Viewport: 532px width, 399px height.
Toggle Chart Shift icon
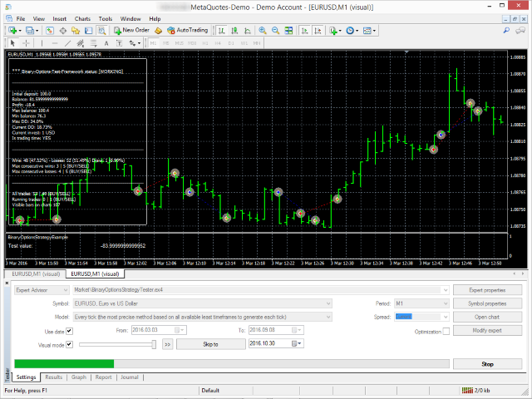coord(318,31)
